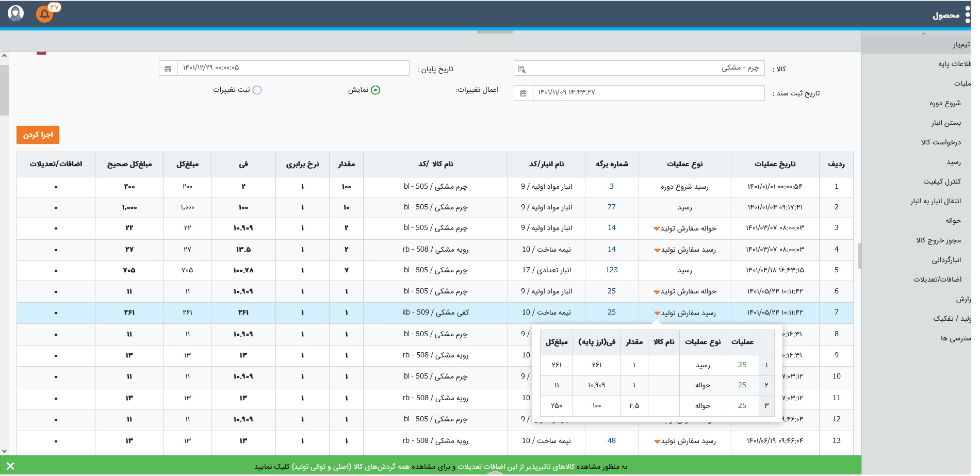Open اضافات/تعدیلات in the sidebar
980x476 pixels.
[x=937, y=280]
